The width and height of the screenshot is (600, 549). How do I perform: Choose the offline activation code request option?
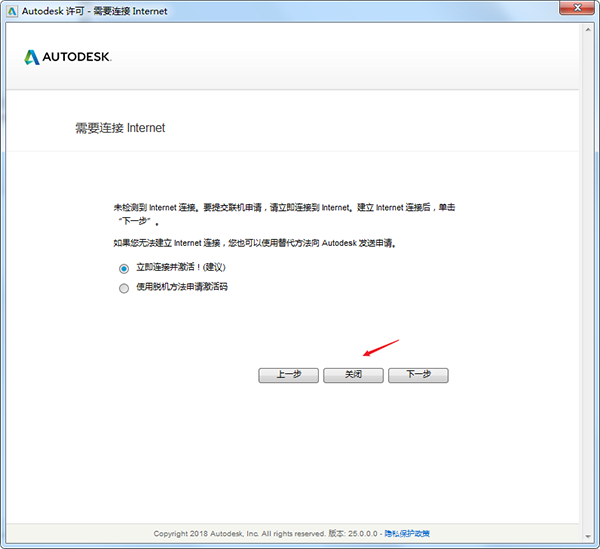click(x=124, y=288)
